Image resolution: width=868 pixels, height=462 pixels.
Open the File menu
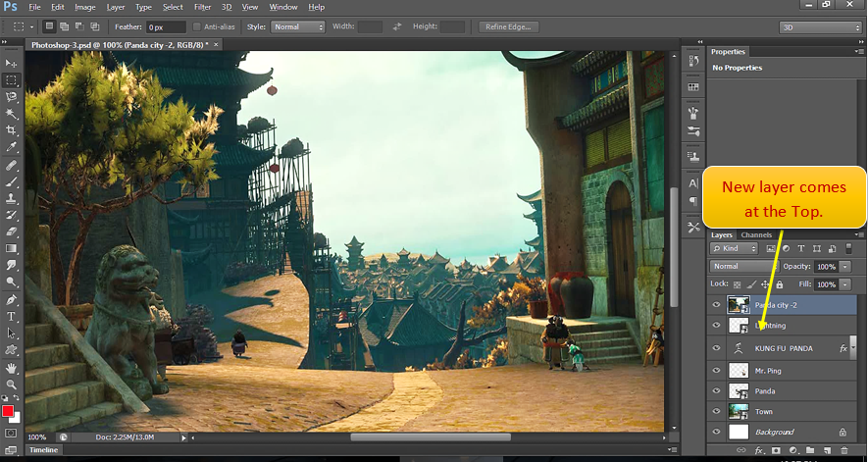(34, 7)
